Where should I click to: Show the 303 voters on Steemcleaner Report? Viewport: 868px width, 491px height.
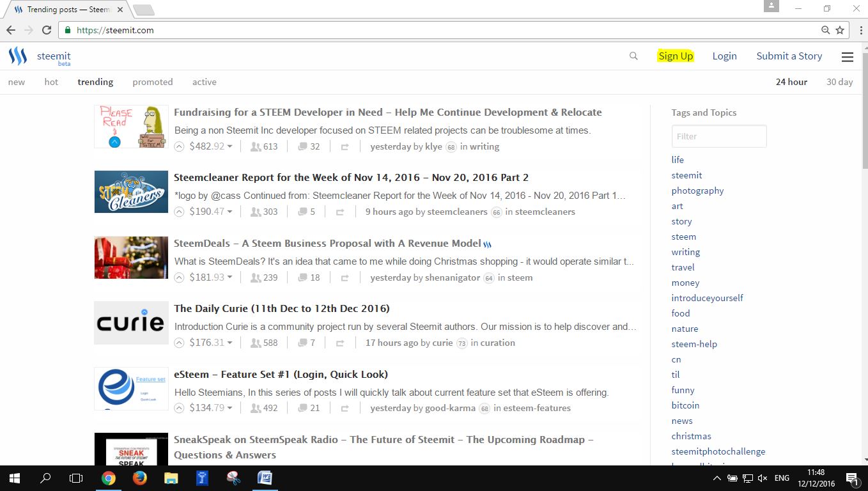coord(264,212)
